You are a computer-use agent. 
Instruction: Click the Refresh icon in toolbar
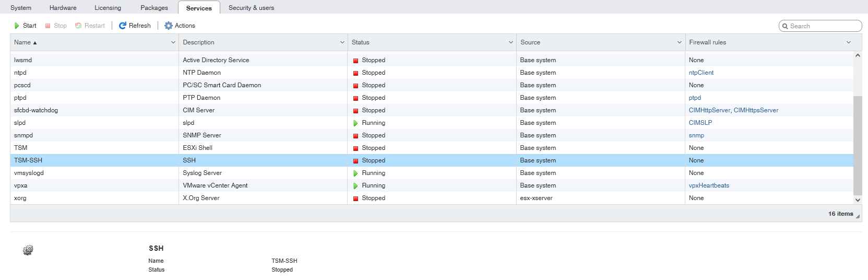(123, 26)
